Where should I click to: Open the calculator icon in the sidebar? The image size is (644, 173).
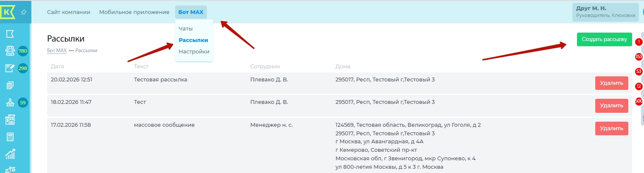coord(10,137)
